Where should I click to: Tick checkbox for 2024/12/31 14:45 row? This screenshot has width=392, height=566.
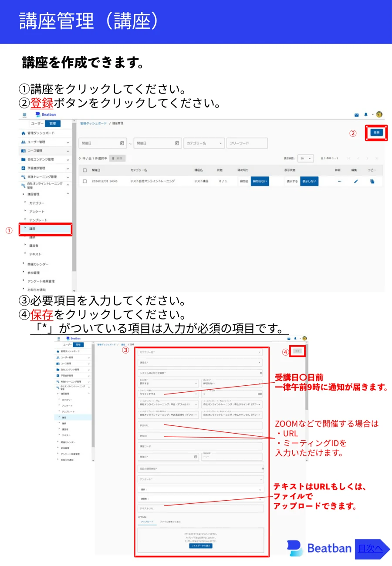(85, 181)
